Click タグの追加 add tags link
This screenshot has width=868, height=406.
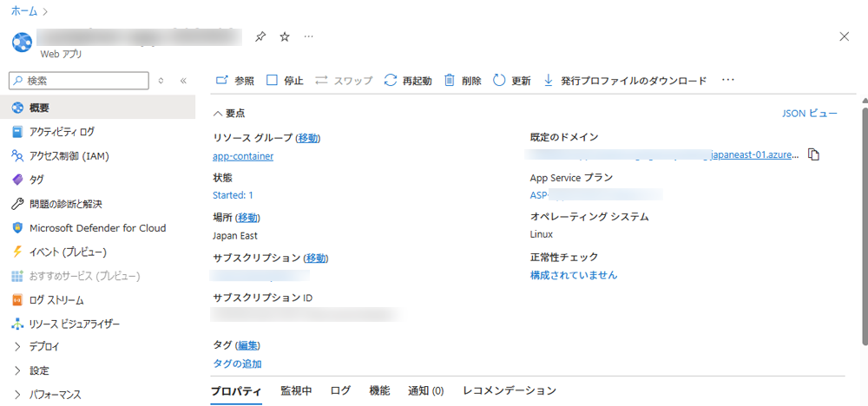click(x=237, y=363)
